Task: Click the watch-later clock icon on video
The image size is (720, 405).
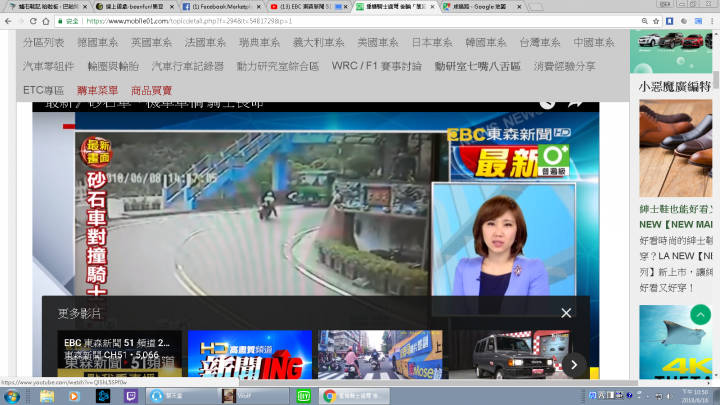Action: click(x=547, y=105)
